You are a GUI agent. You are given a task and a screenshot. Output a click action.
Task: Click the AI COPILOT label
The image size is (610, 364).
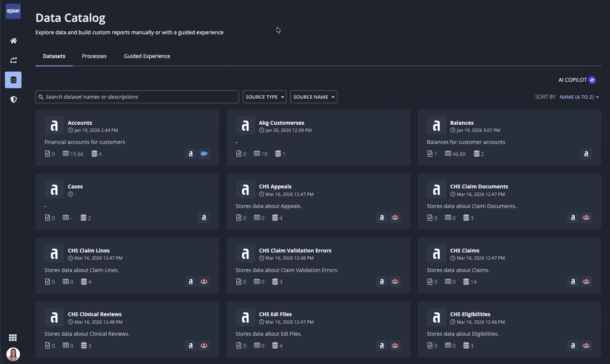pyautogui.click(x=573, y=80)
